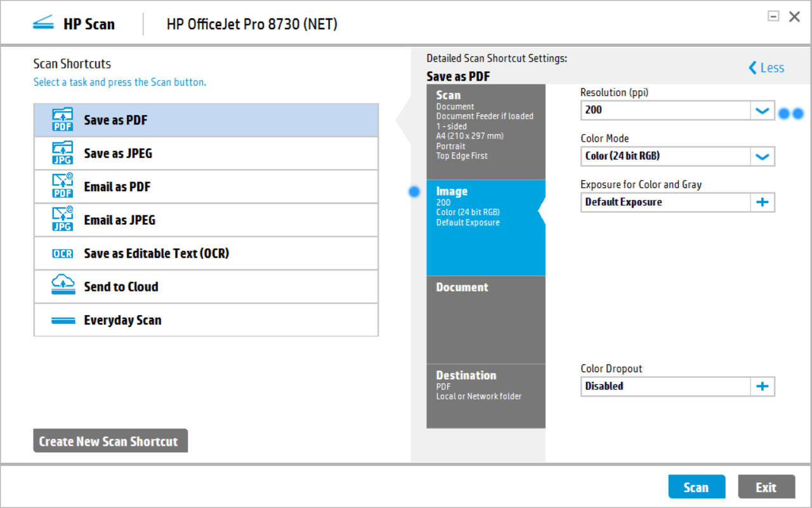The image size is (812, 508).
Task: Select the Save as JPEG shortcut label
Action: pyautogui.click(x=118, y=153)
